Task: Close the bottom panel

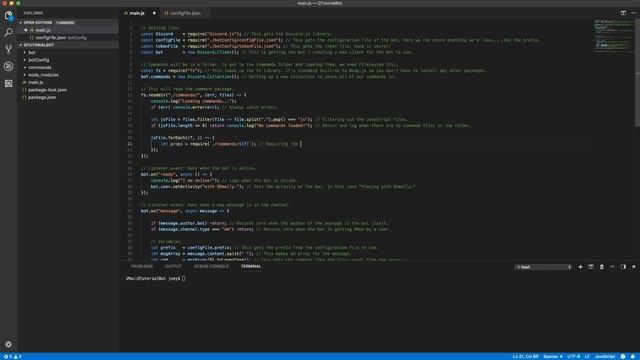Action: click(633, 267)
